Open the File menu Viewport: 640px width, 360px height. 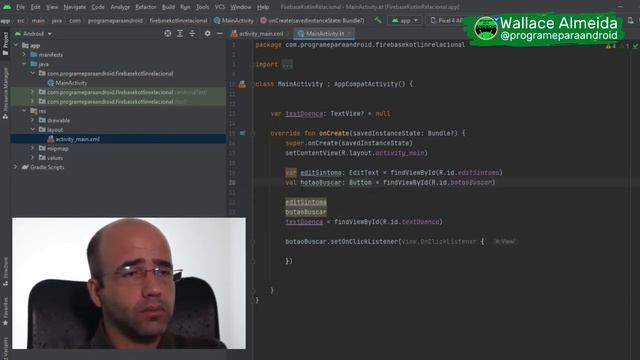pyautogui.click(x=20, y=7)
